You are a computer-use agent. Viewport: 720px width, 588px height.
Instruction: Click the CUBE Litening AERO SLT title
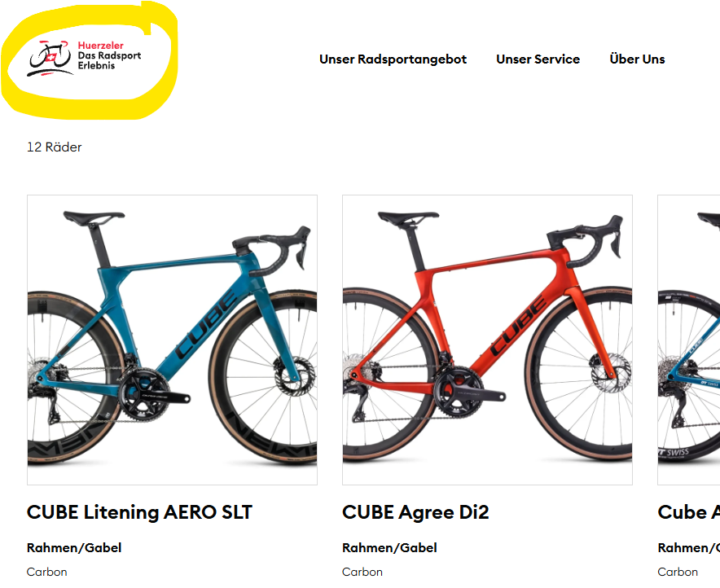click(139, 512)
